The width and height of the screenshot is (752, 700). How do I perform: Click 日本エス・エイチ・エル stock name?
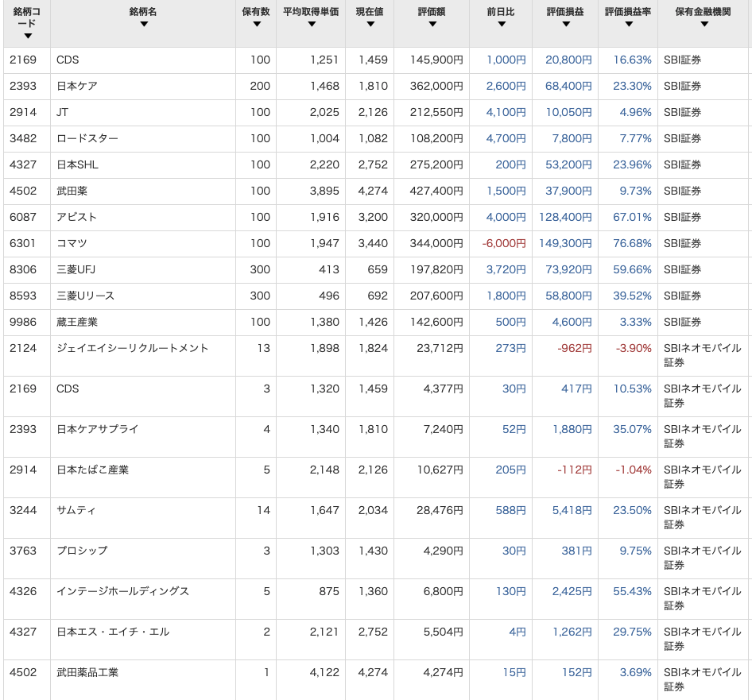point(113,632)
